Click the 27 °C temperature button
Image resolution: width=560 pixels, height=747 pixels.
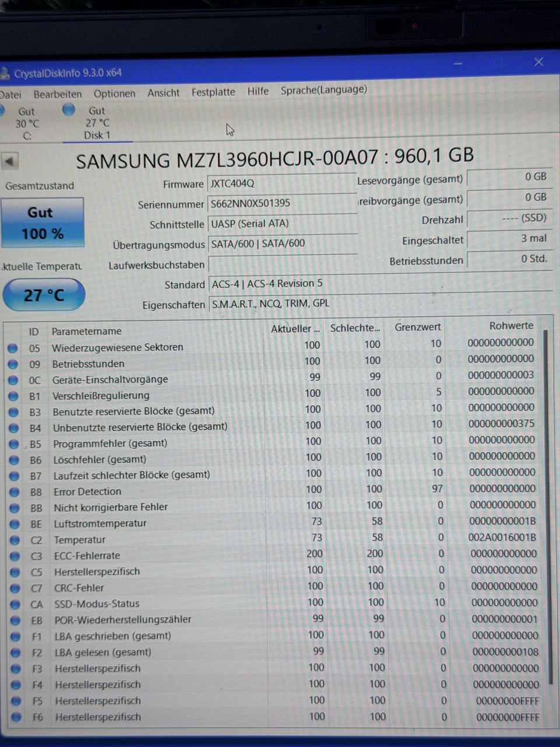tap(44, 295)
